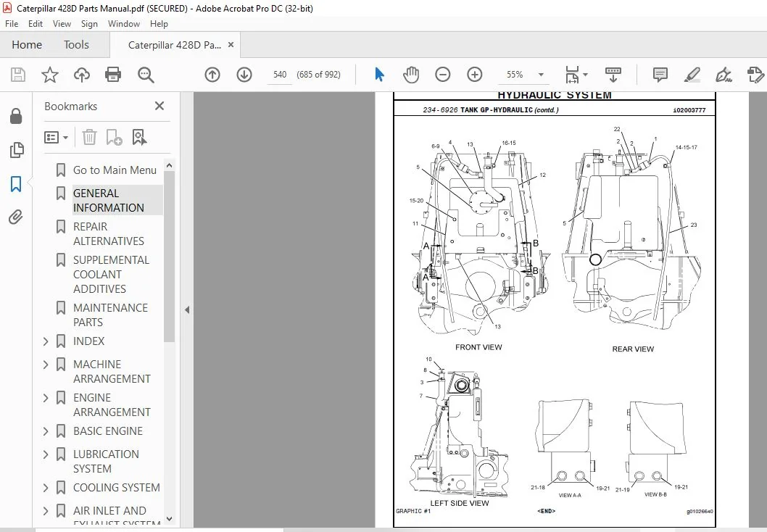Open the find text magnifier tool
Viewport: 767px width, 532px height.
click(x=146, y=75)
